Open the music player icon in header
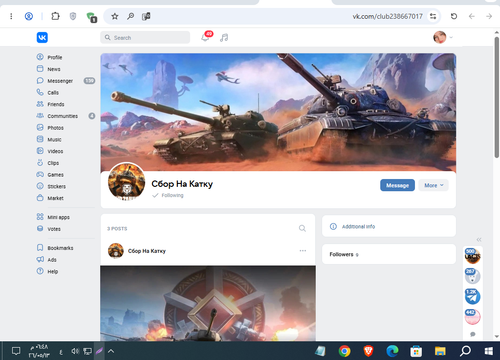The image size is (500, 360). pos(224,38)
